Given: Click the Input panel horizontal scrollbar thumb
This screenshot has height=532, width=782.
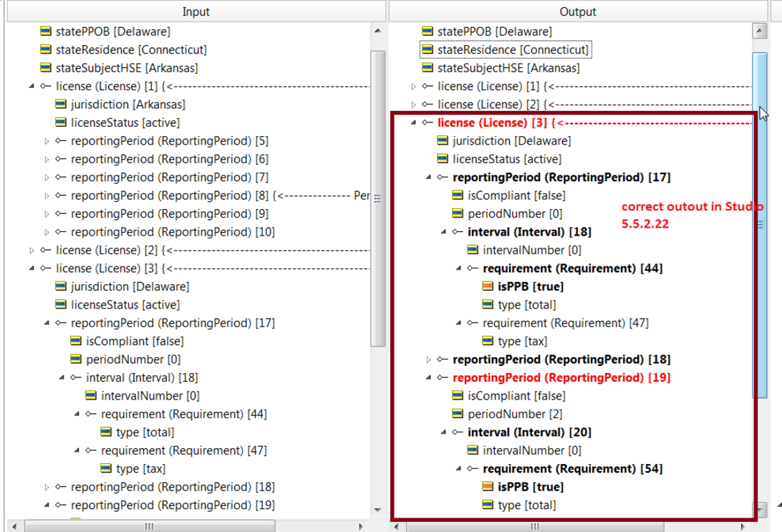Looking at the screenshot, I should point(150,526).
